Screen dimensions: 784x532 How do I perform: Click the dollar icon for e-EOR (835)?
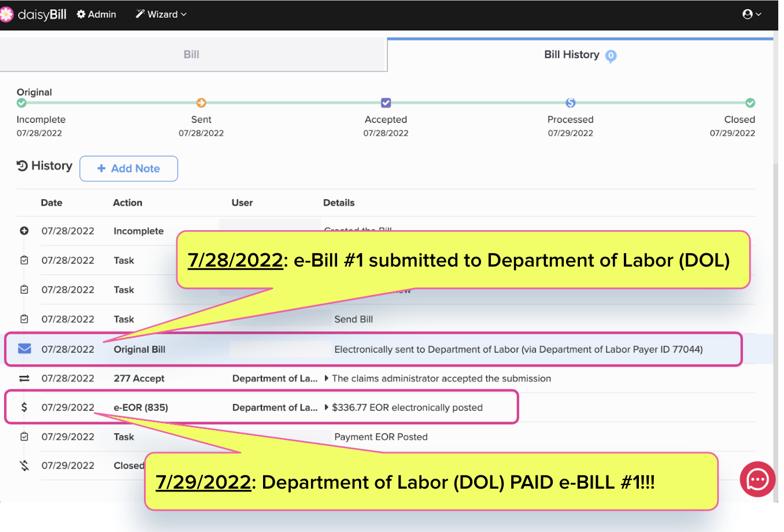coord(24,408)
